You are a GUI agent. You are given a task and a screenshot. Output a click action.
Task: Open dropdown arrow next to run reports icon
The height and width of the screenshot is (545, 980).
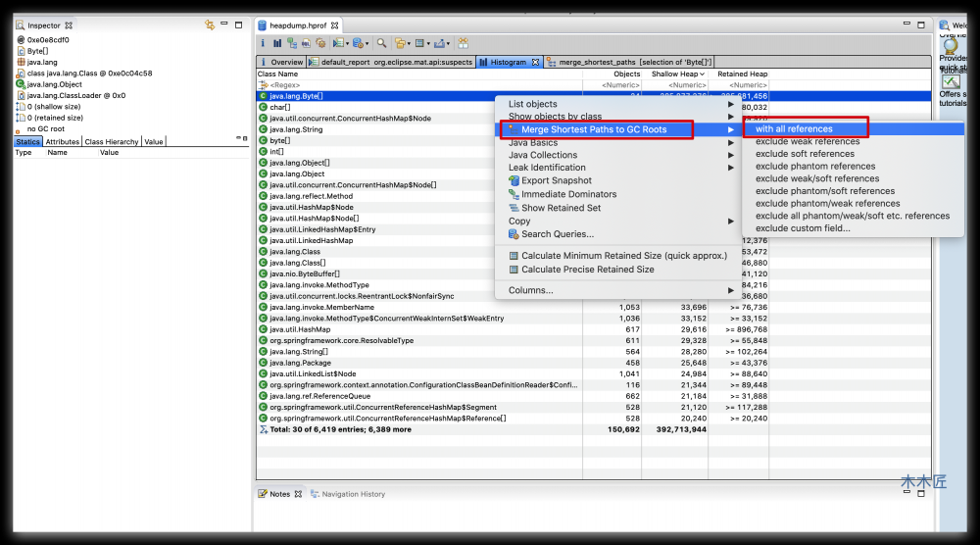[348, 44]
